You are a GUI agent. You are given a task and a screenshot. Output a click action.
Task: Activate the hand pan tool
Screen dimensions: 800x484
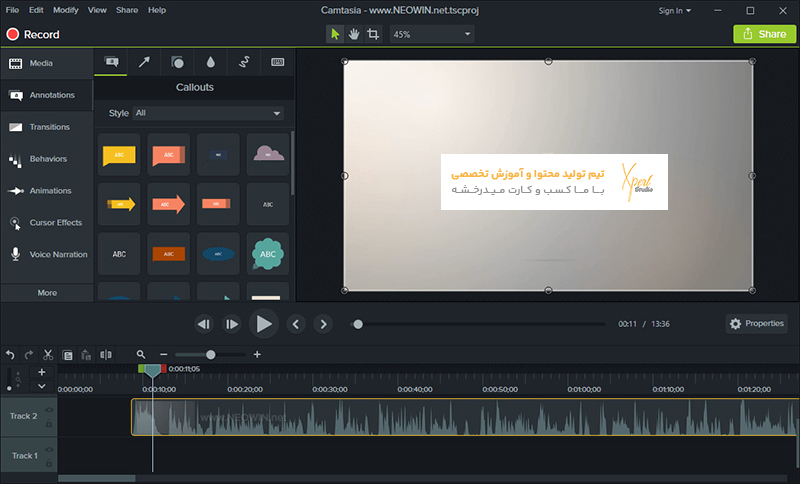(354, 34)
